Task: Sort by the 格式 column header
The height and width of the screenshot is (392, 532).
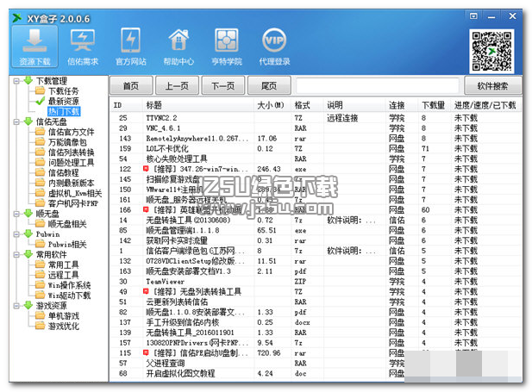Action: tap(308, 105)
